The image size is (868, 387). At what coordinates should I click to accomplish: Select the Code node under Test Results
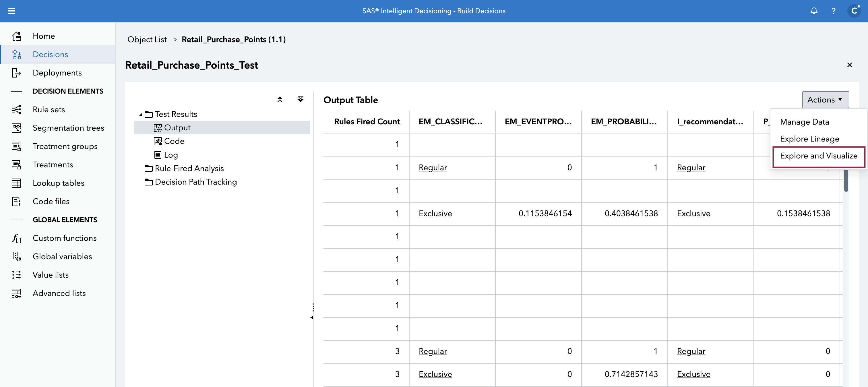(x=174, y=141)
